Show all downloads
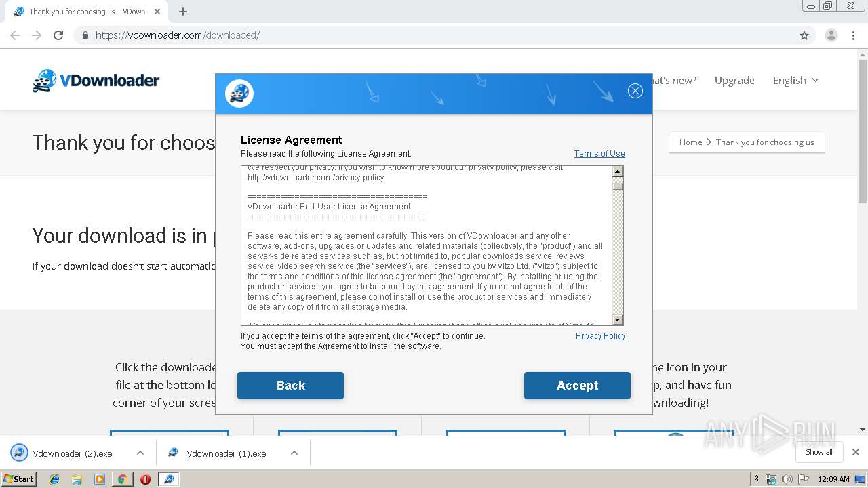Image resolution: width=868 pixels, height=488 pixels. [819, 452]
